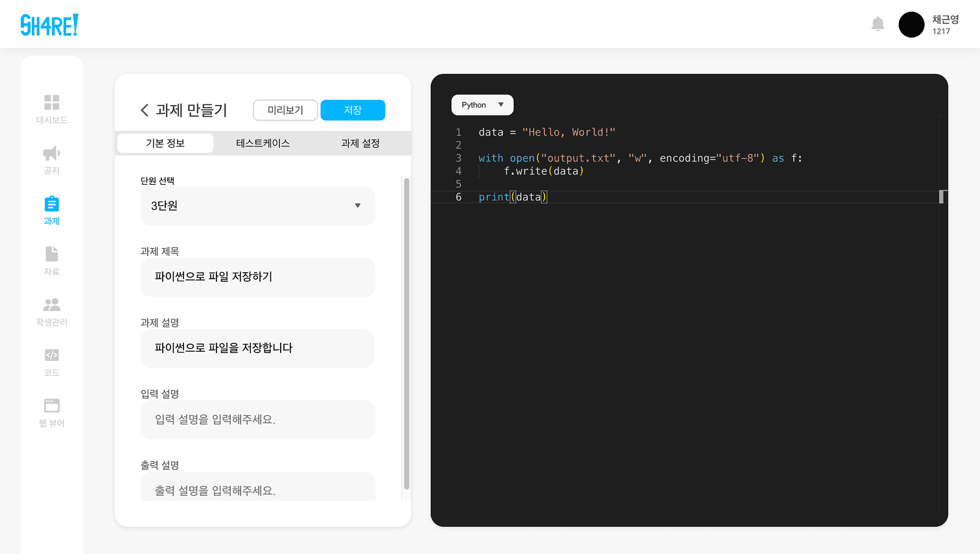Click the 입력 설명 input field

click(x=257, y=419)
